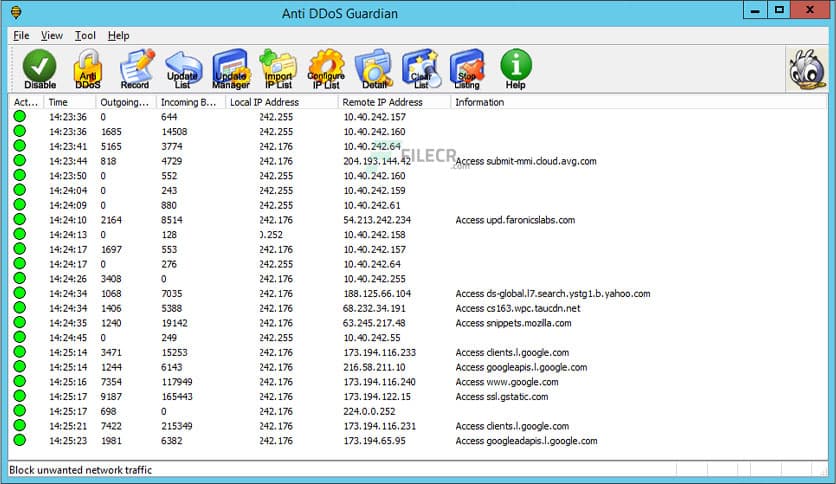This screenshot has height=484, width=836.
Task: Select the time 14:24:04 row
Action: pyautogui.click(x=68, y=190)
